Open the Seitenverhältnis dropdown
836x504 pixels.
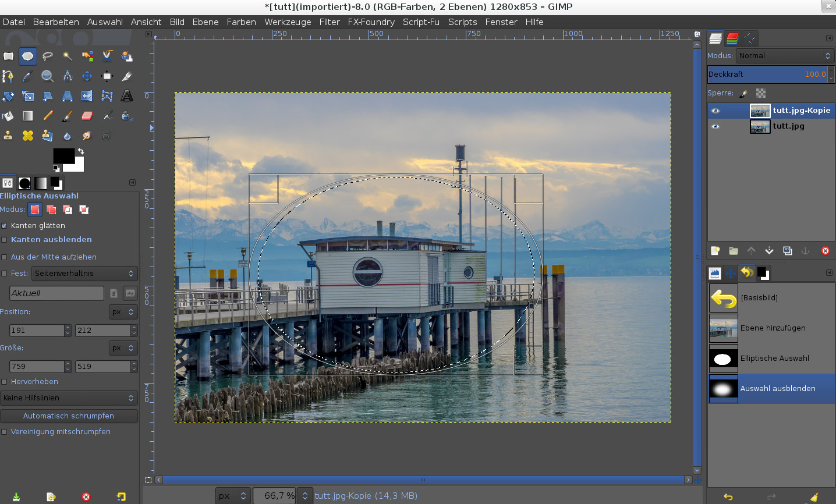click(84, 274)
